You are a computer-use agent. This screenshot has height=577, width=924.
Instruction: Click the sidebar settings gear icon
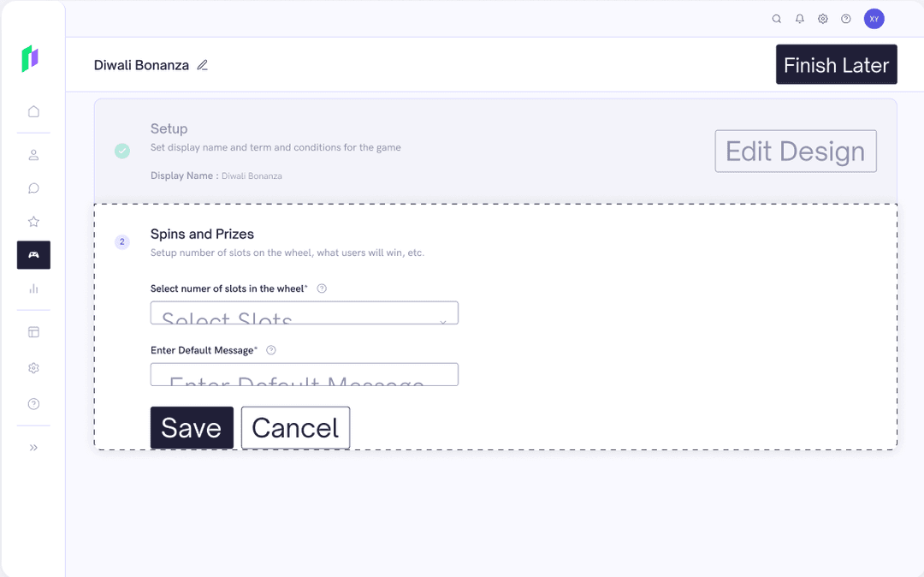point(33,368)
